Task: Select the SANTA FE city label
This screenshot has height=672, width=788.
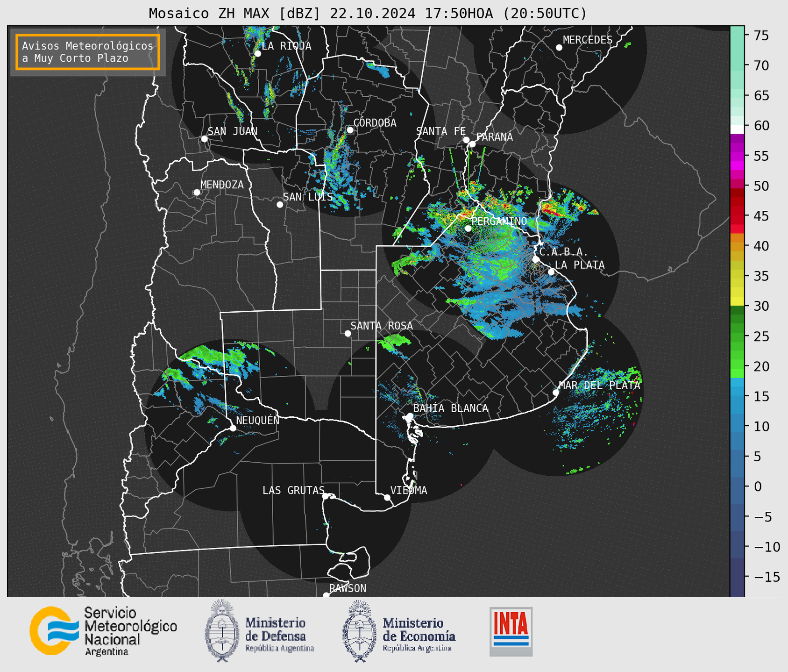Action: click(x=441, y=132)
